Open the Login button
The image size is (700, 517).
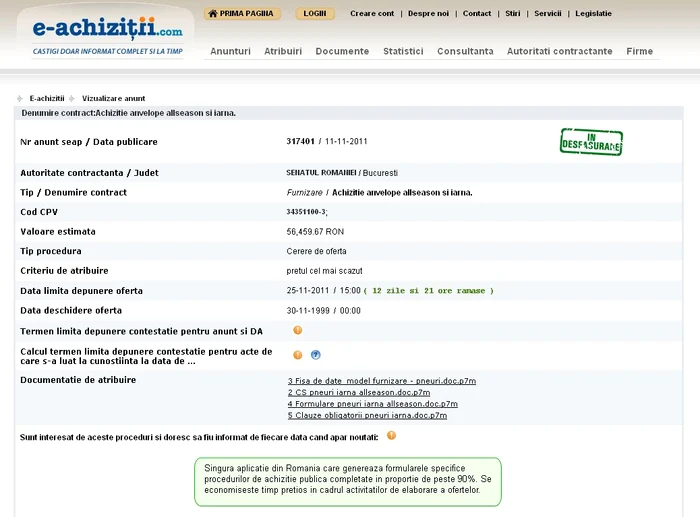point(315,13)
